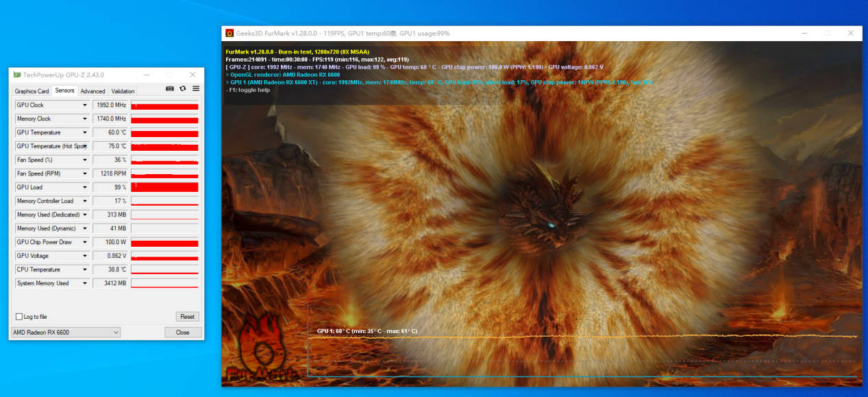
Task: Open the CPU Temperature sensor dropdown
Action: pos(85,269)
